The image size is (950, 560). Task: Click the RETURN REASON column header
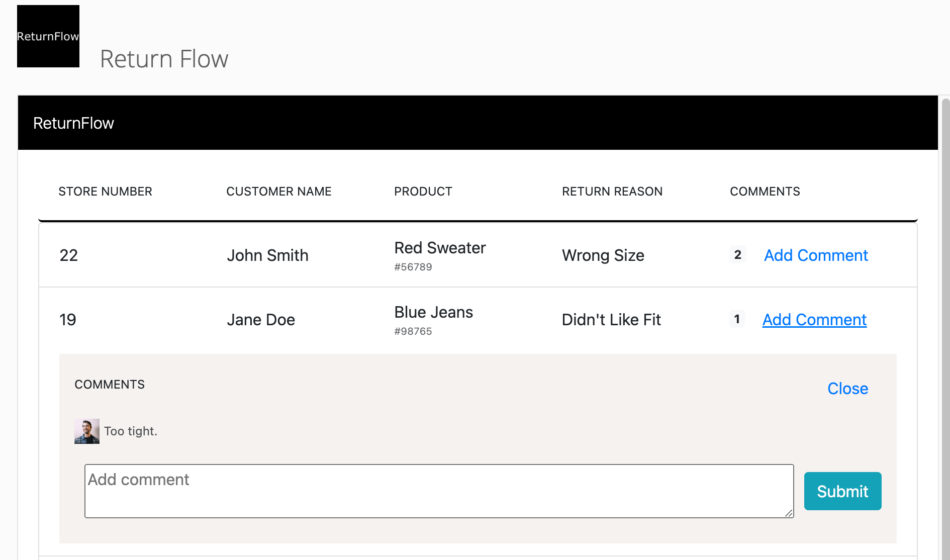[612, 192]
